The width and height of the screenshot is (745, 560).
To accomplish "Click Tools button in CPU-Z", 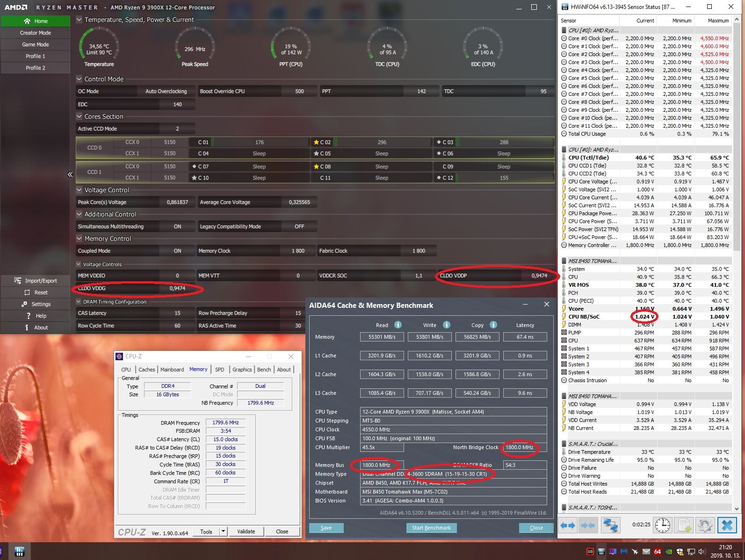I will pos(206,531).
